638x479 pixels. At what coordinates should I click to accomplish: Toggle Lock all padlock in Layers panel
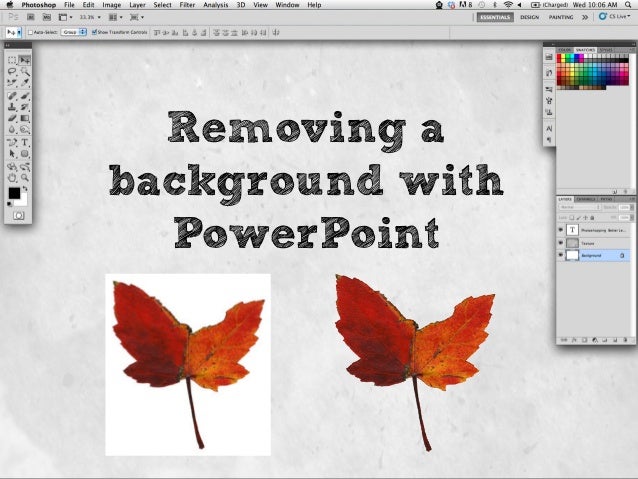(592, 218)
